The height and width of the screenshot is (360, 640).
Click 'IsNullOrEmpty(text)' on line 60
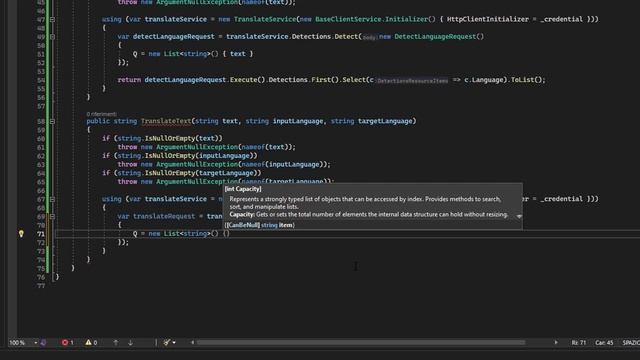pos(183,138)
